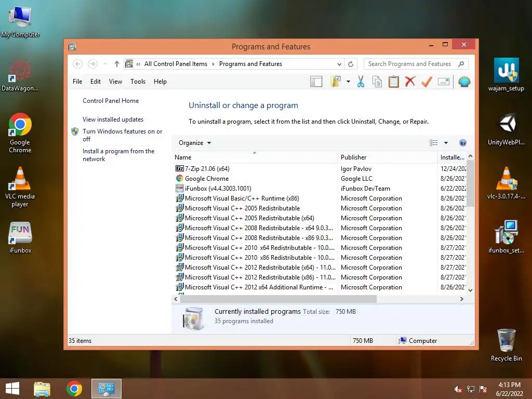Open the Help menu
The width and height of the screenshot is (532, 399).
pos(160,82)
